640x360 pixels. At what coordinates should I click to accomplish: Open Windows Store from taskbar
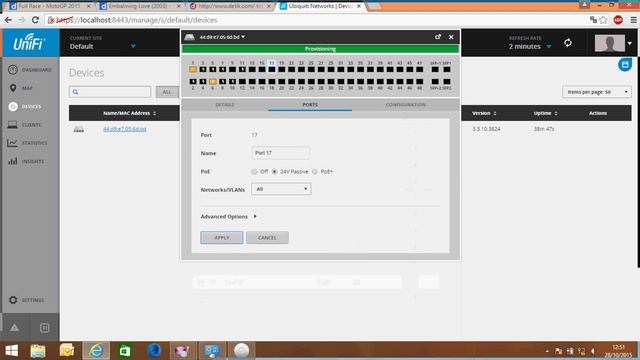125,351
